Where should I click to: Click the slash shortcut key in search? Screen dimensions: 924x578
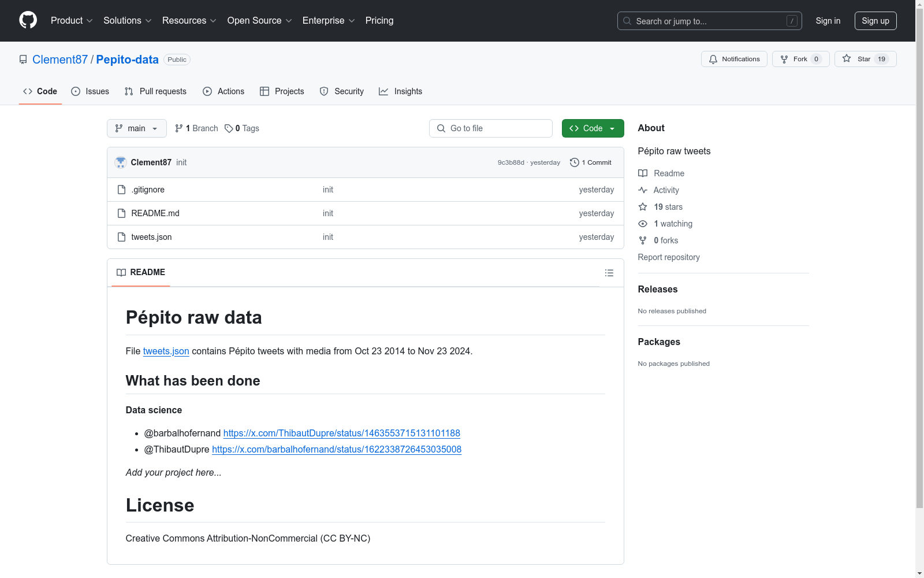(792, 21)
